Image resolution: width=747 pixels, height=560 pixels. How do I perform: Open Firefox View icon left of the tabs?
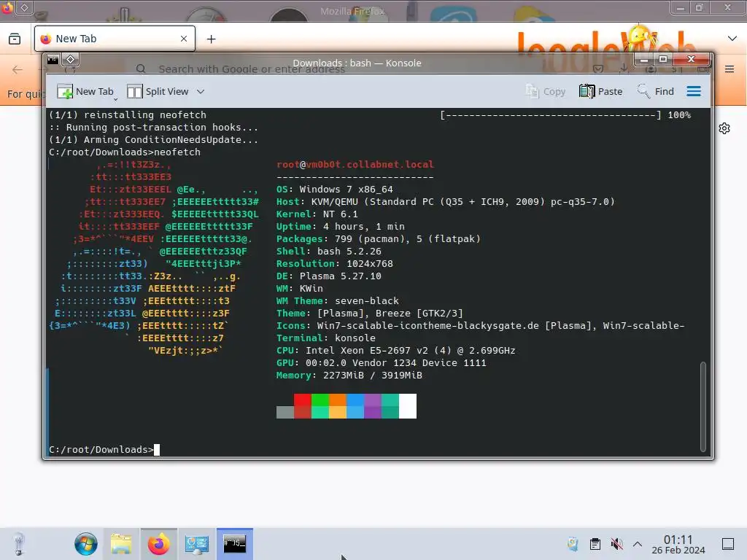[x=15, y=39]
